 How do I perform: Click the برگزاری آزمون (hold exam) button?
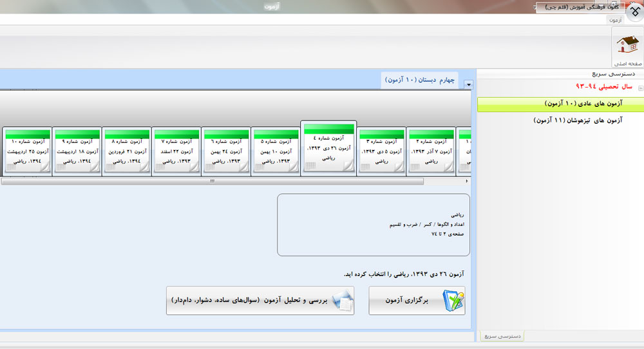point(417,301)
